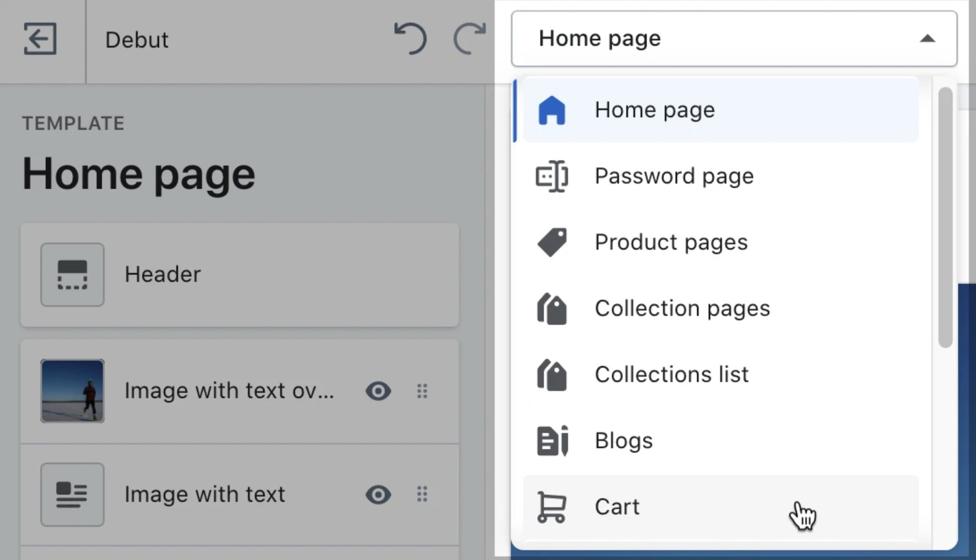This screenshot has width=976, height=560.
Task: Select Password page from the list
Action: click(674, 176)
